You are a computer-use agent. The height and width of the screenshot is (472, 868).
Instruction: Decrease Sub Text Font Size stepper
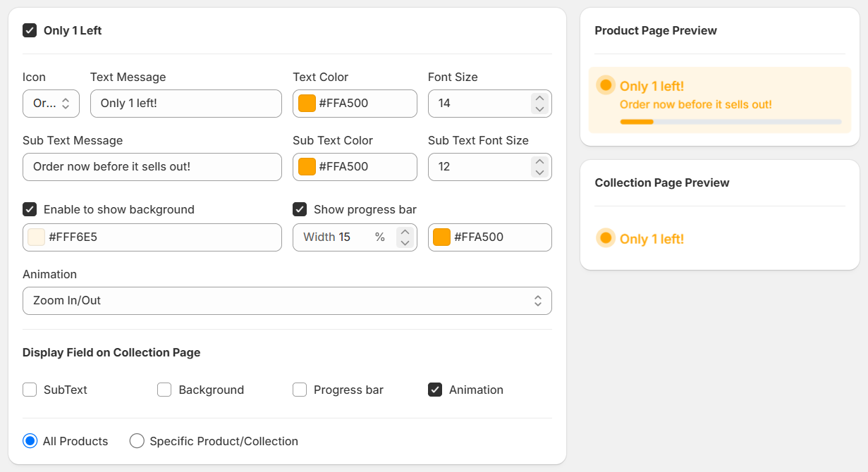tap(539, 172)
